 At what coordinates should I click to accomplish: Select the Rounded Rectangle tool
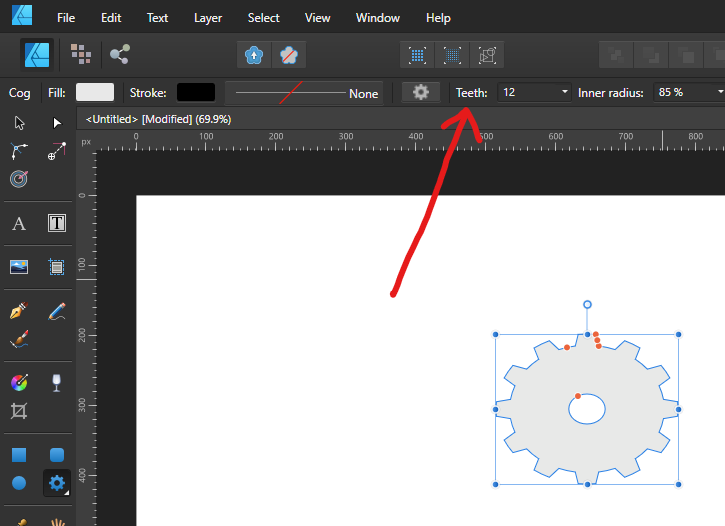[x=56, y=455]
